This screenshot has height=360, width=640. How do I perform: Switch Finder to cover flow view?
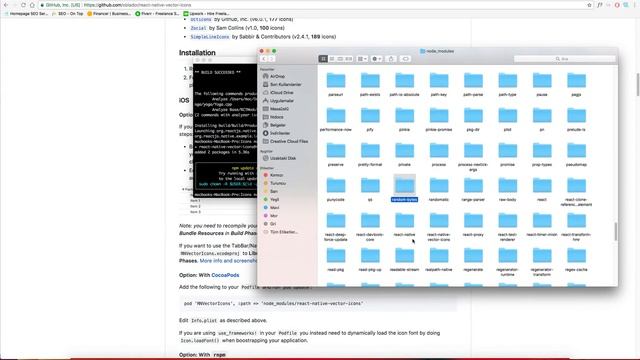point(349,59)
